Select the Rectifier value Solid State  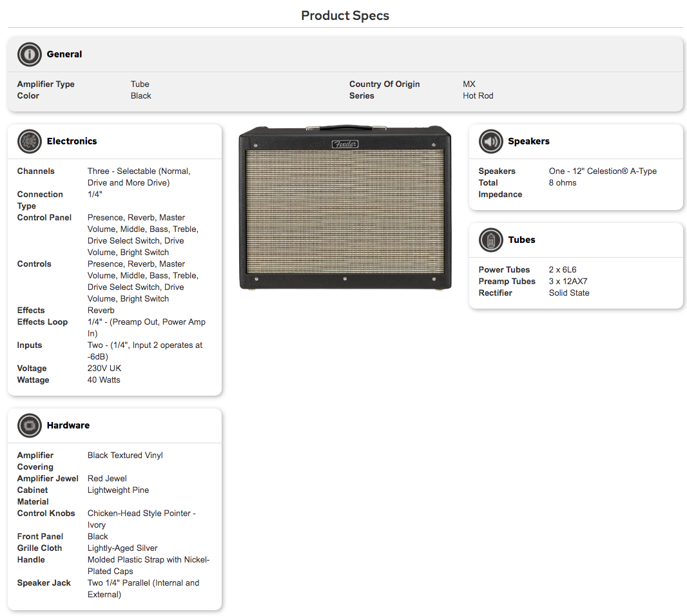point(568,293)
